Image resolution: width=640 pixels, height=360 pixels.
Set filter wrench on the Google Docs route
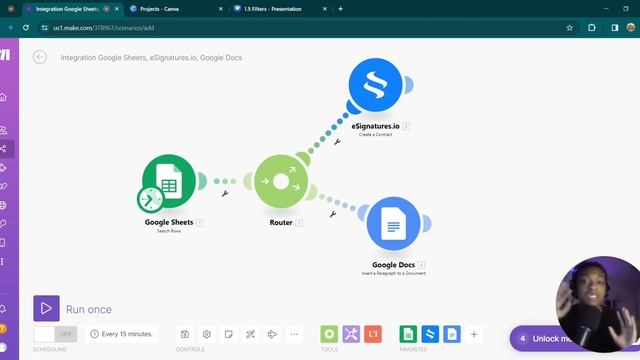(333, 214)
